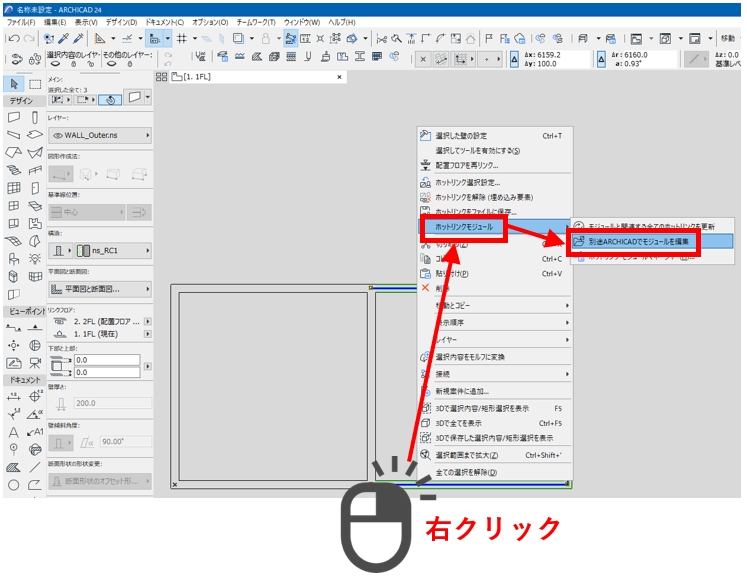Screen dimensions: 747x580
Task: Select the Fill tool with hatched icon
Action: point(14,467)
